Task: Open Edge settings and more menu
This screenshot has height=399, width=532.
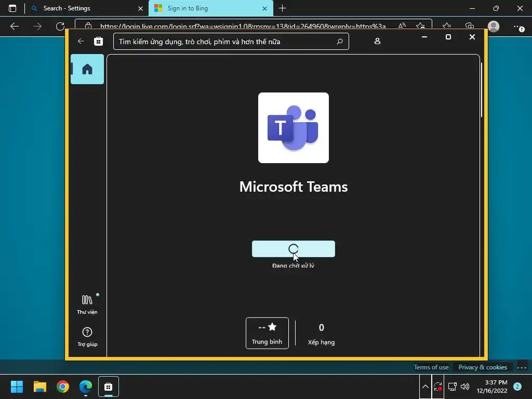Action: (519, 26)
